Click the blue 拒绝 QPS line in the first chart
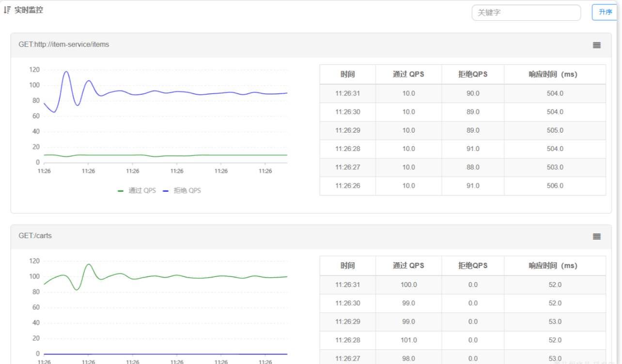The image size is (622, 364). click(194, 92)
